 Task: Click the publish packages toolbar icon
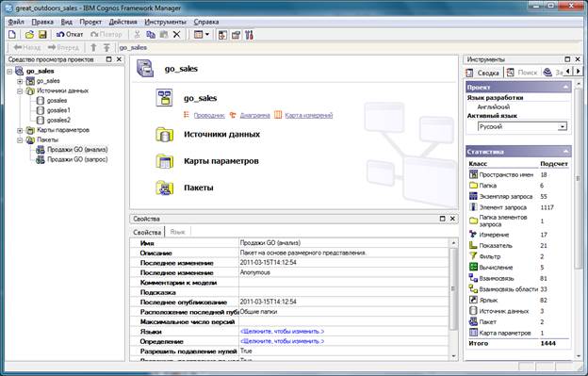click(236, 35)
